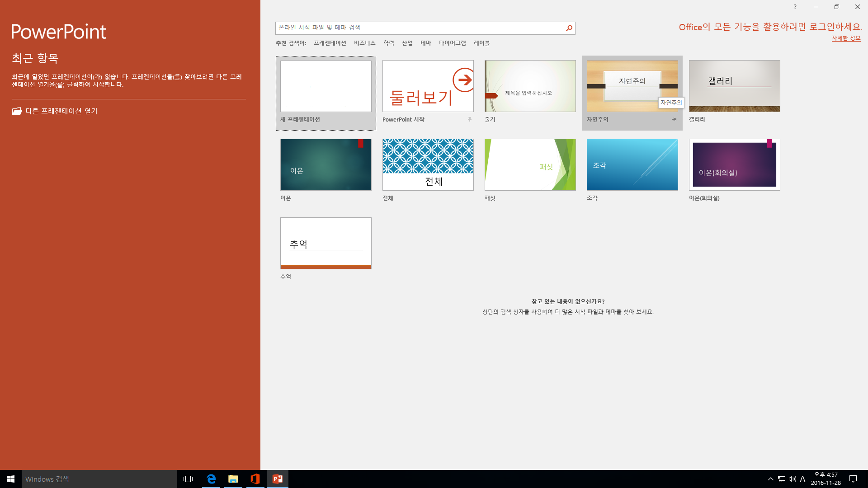Image resolution: width=868 pixels, height=488 pixels.
Task: Open File Explorer from the taskbar
Action: [233, 479]
